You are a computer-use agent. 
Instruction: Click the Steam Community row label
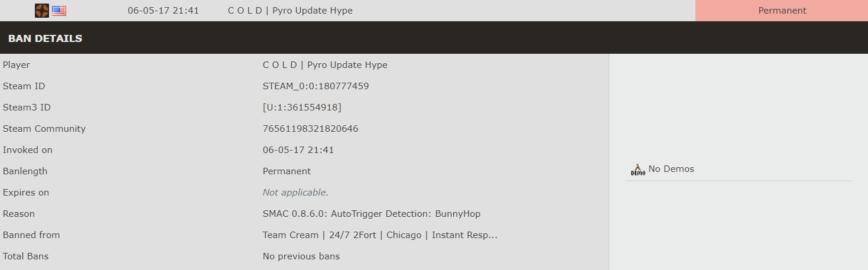(x=44, y=129)
